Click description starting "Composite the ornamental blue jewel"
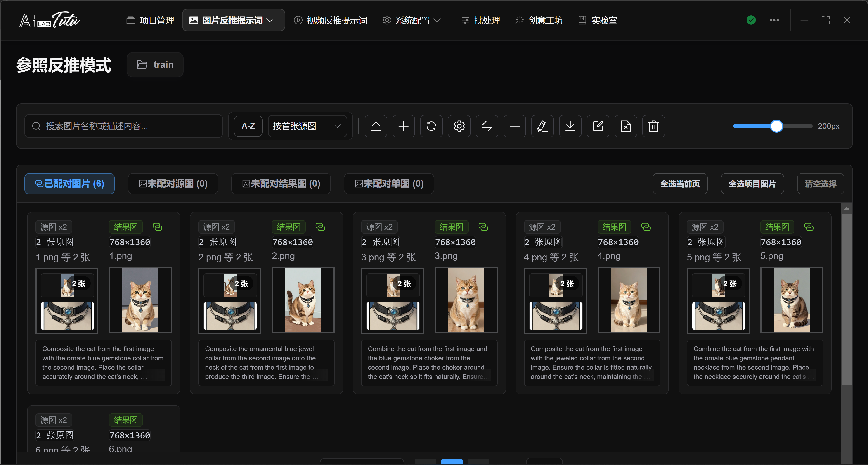Screen dimensions: 868x465 (x=266, y=363)
